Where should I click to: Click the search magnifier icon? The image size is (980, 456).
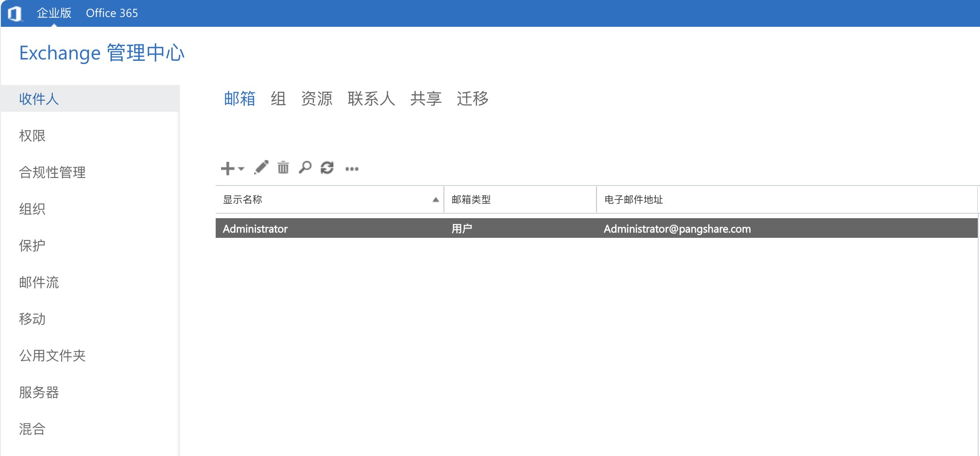[x=305, y=168]
